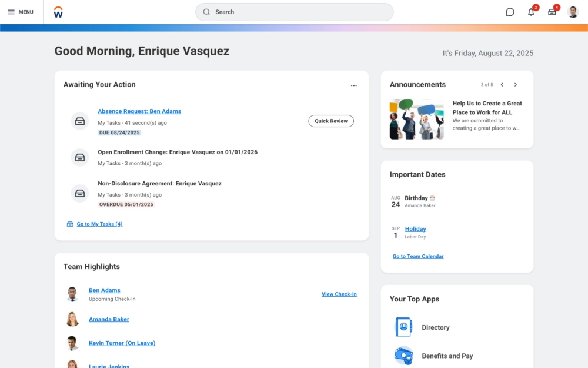The width and height of the screenshot is (588, 368).
Task: Click the Workday logo home icon
Action: (x=58, y=12)
